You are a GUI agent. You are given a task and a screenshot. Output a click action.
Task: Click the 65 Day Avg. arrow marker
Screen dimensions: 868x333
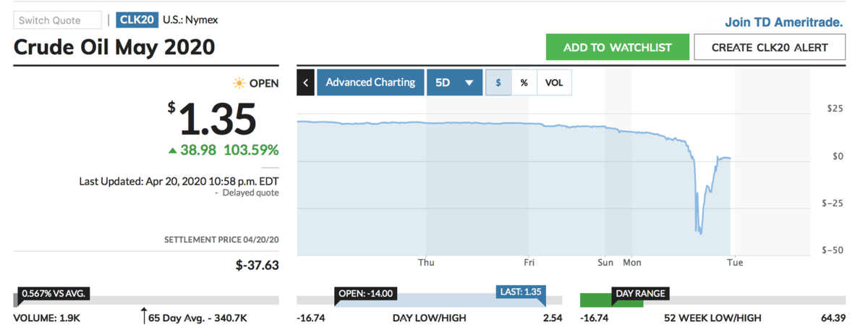144,316
